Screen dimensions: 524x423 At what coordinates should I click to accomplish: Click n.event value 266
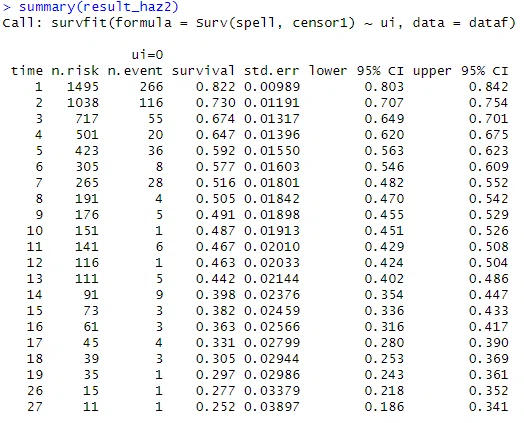[x=151, y=87]
